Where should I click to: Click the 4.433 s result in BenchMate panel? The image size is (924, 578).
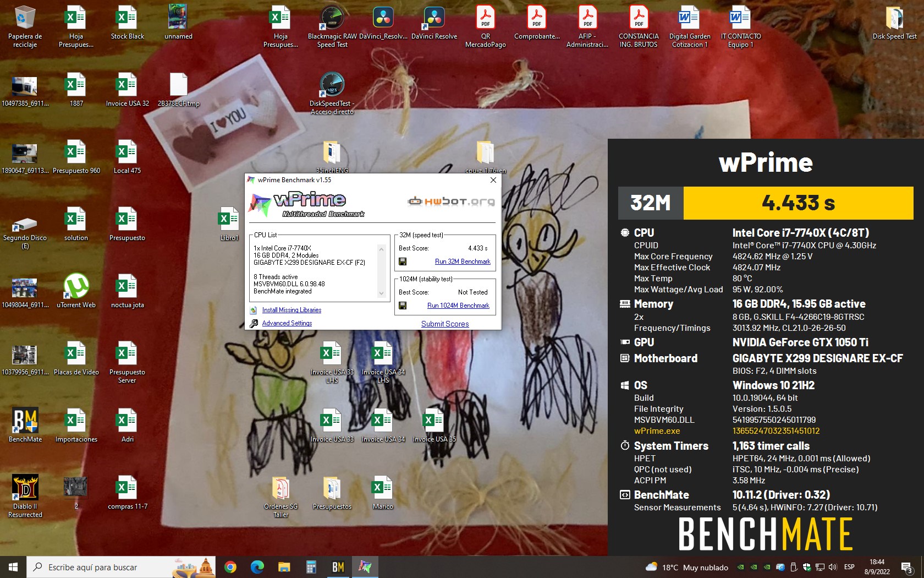tap(798, 203)
